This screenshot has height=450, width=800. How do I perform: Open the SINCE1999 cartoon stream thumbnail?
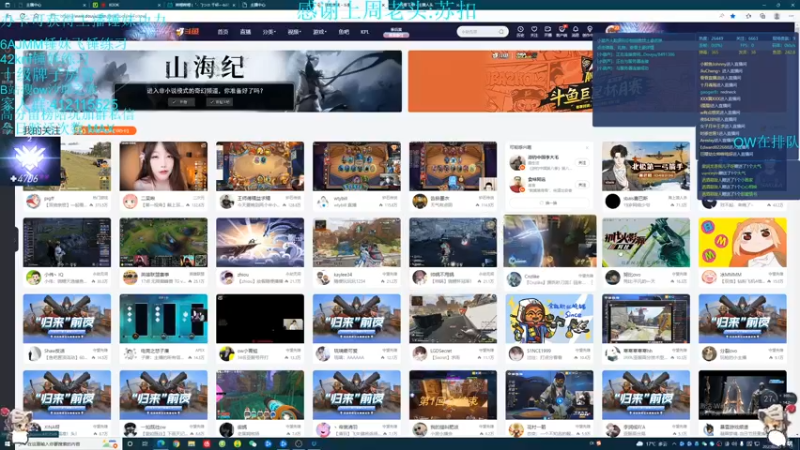tap(549, 318)
